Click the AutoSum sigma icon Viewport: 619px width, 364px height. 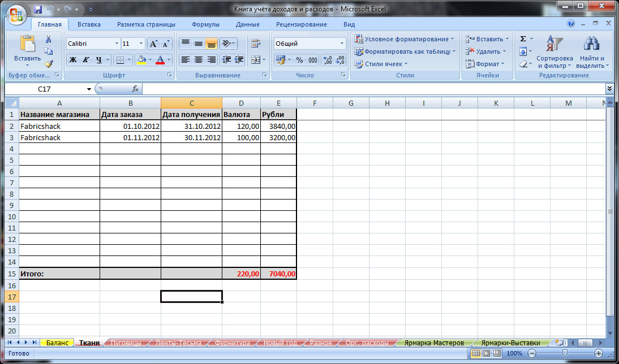pos(523,39)
